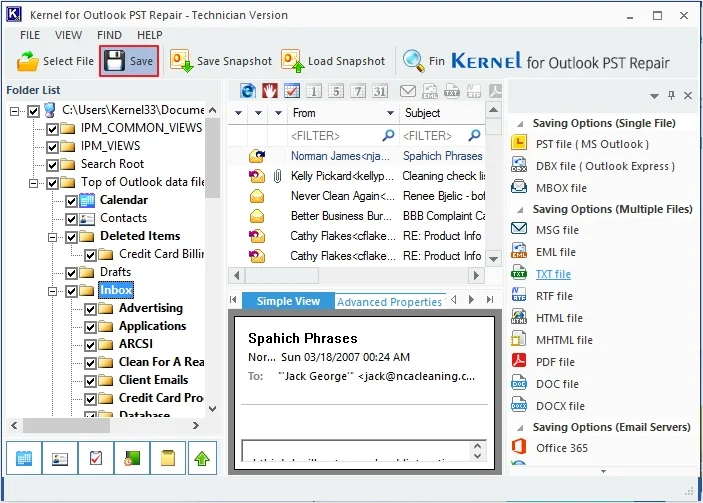703x503 pixels.
Task: Uncheck the Search Root checkbox
Action: [x=52, y=165]
